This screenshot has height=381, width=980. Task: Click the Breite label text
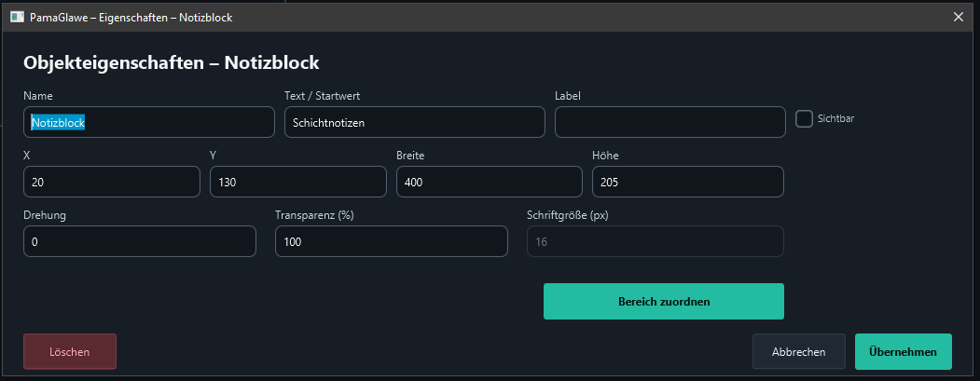[x=410, y=155]
